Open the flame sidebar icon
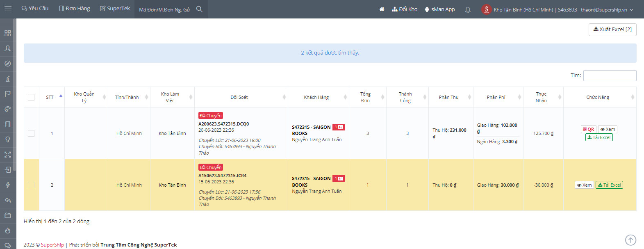This screenshot has height=249, width=644. [7, 231]
